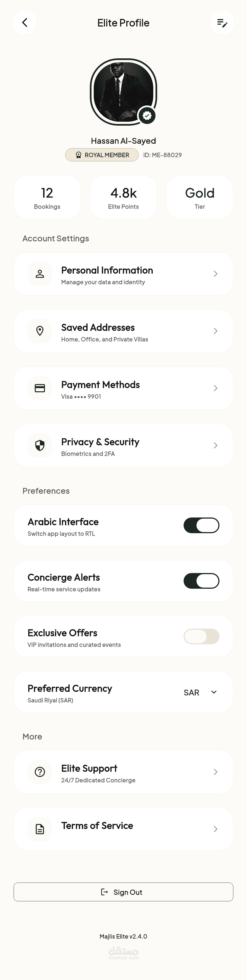Expand Payment Methods with its chevron
The height and width of the screenshot is (980, 247).
215,388
